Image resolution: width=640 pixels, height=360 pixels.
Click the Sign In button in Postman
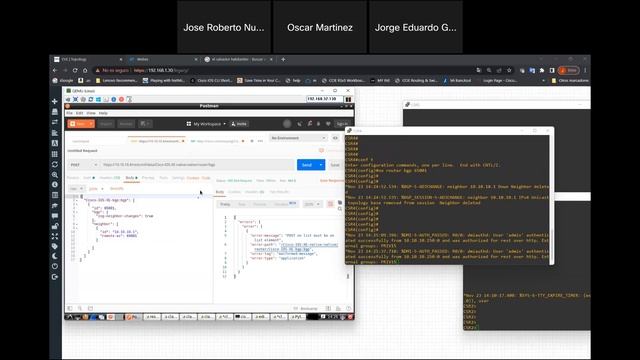(x=342, y=124)
